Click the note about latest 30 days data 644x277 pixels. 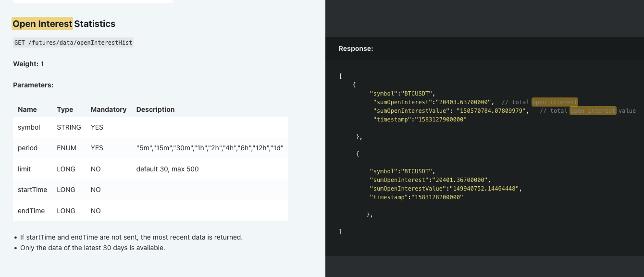pos(93,248)
